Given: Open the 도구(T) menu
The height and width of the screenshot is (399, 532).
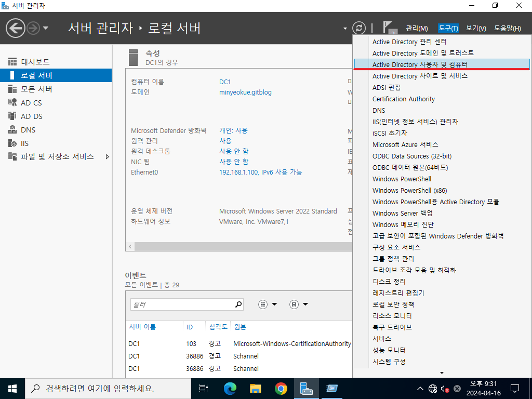Looking at the screenshot, I should point(448,28).
